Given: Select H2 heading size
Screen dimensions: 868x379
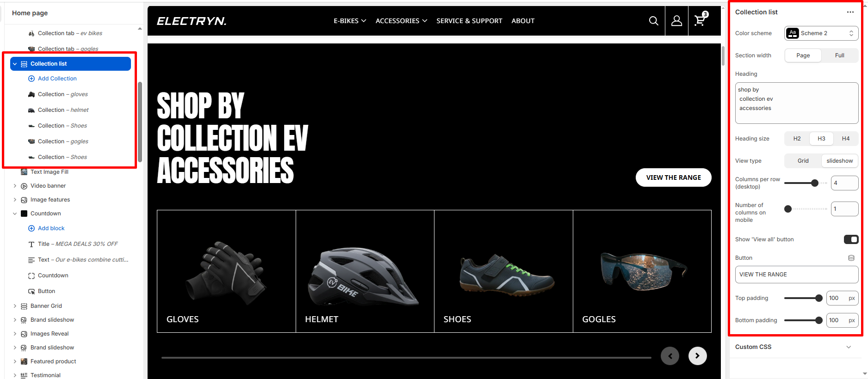Looking at the screenshot, I should click(797, 139).
